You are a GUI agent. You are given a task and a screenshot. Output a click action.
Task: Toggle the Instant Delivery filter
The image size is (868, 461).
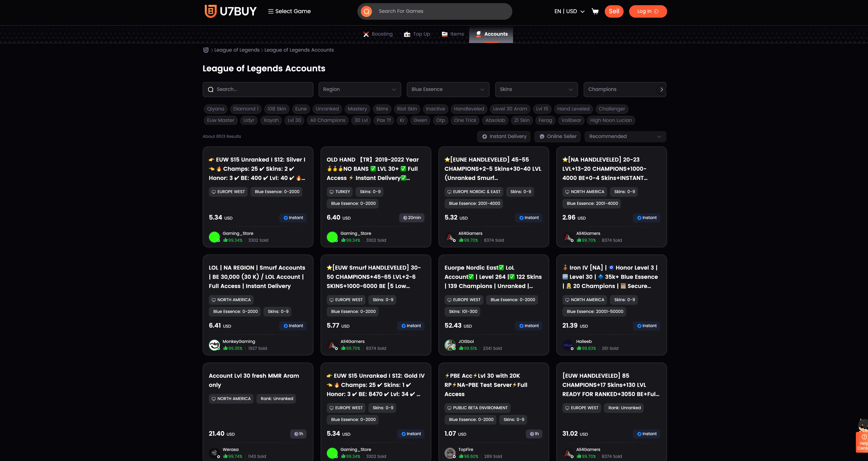tap(504, 136)
